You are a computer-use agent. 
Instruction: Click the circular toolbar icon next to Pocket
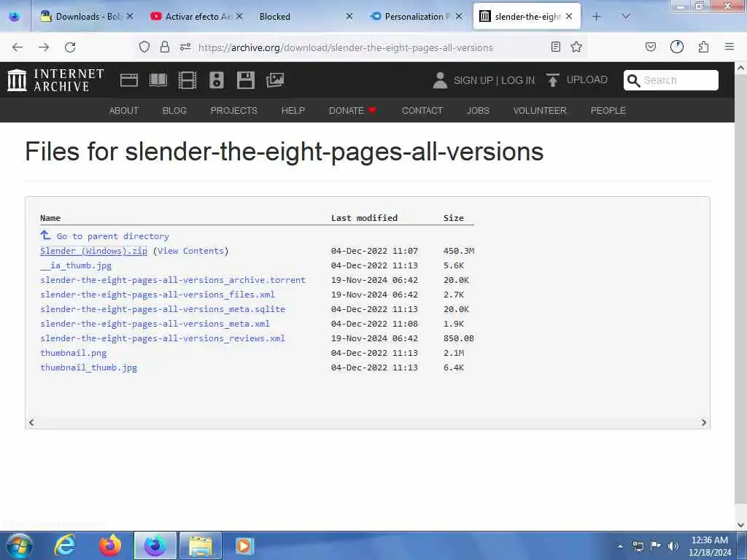(676, 47)
